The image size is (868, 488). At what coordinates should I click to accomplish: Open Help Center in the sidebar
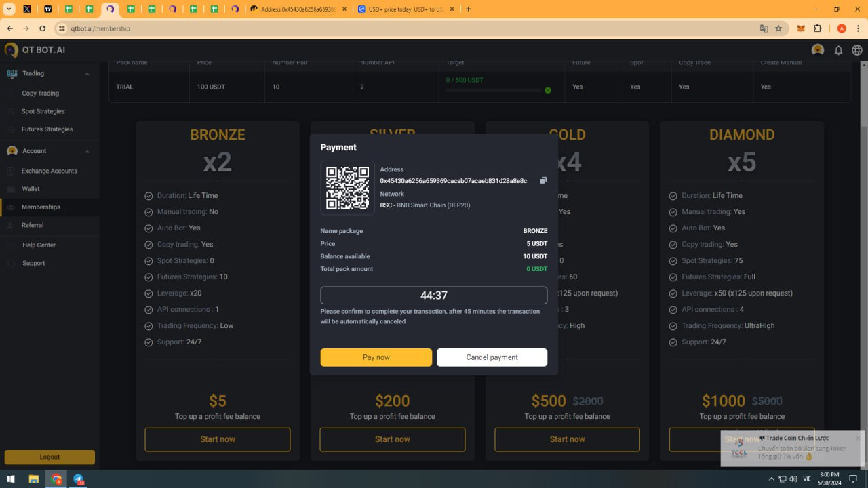coord(39,245)
